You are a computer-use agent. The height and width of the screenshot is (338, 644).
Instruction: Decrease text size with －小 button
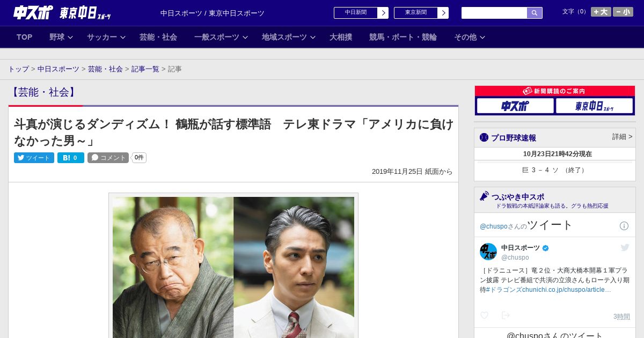click(623, 12)
